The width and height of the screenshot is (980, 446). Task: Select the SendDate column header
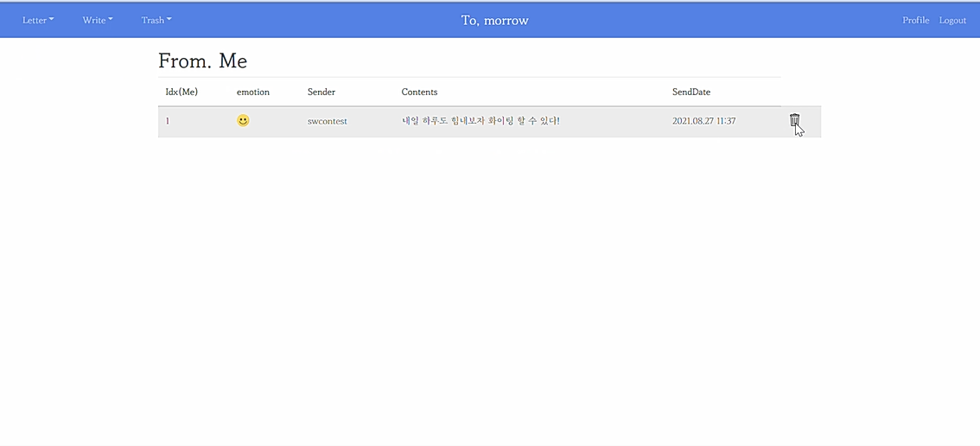tap(691, 92)
